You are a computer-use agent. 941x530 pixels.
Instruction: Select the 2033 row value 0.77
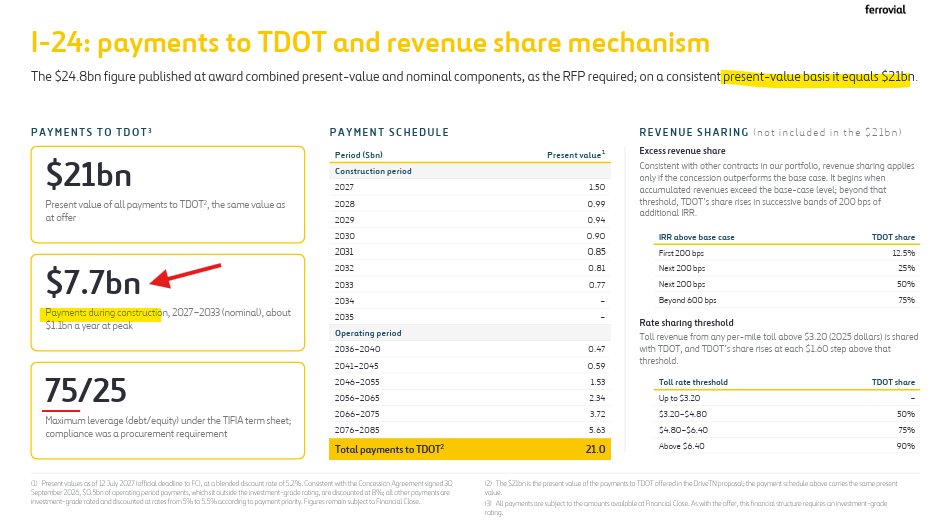point(597,285)
